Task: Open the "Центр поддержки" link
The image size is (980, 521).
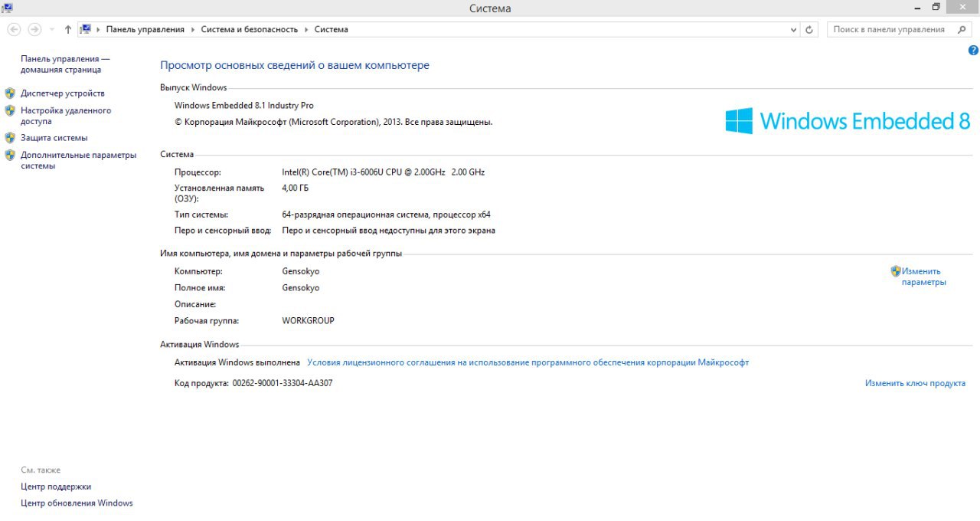Action: point(56,487)
